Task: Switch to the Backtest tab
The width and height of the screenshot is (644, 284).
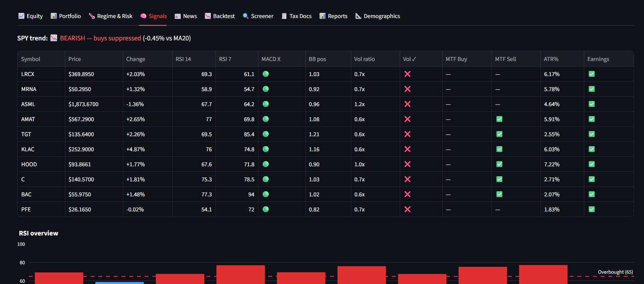Action: (220, 16)
